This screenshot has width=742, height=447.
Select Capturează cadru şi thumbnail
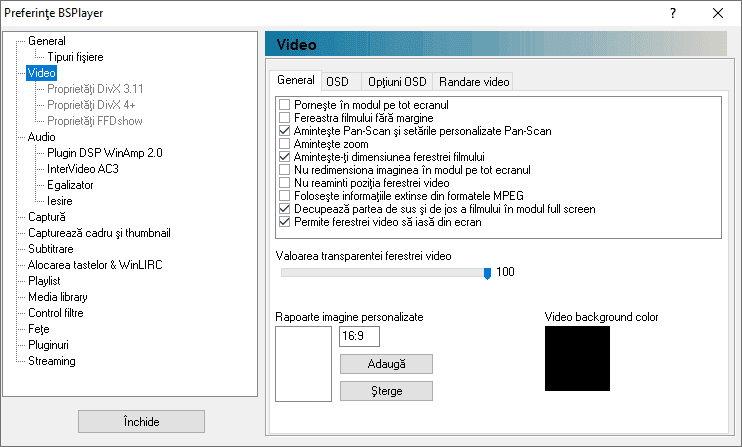99,233
